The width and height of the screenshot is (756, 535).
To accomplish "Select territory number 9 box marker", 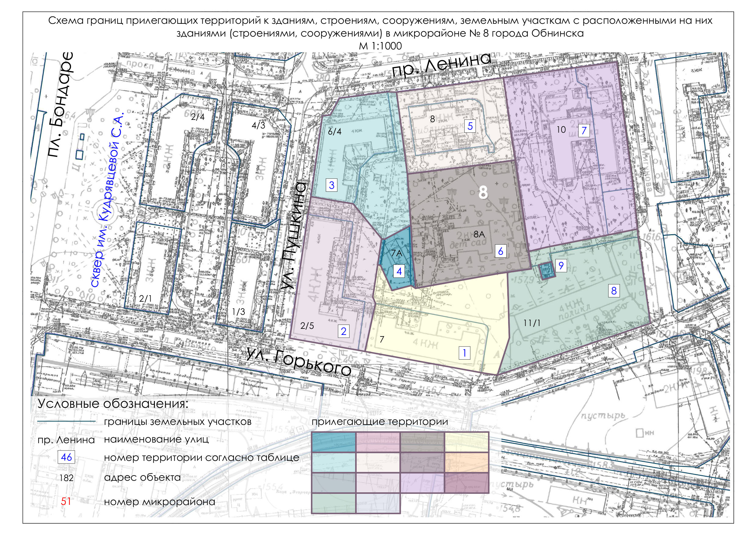I will coord(561,266).
